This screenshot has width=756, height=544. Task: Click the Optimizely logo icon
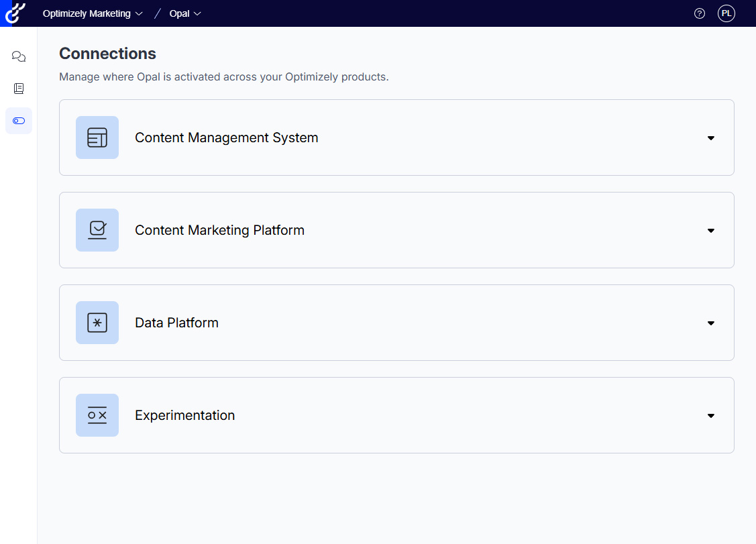(15, 13)
